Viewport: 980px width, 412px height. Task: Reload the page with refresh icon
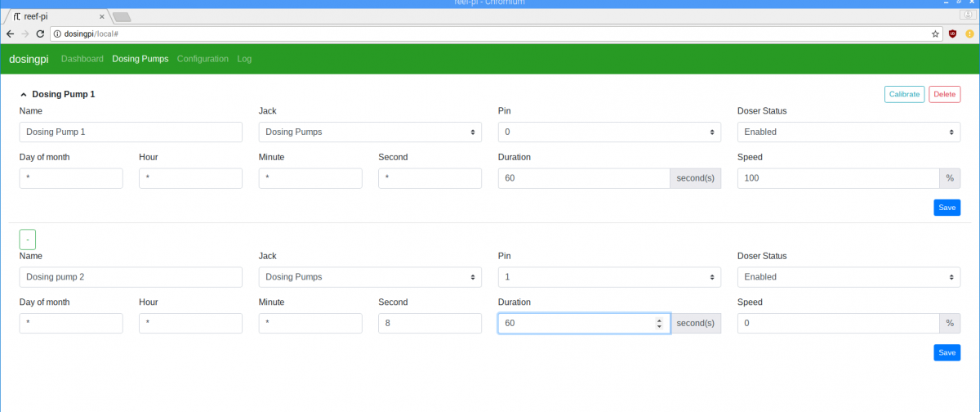point(40,34)
